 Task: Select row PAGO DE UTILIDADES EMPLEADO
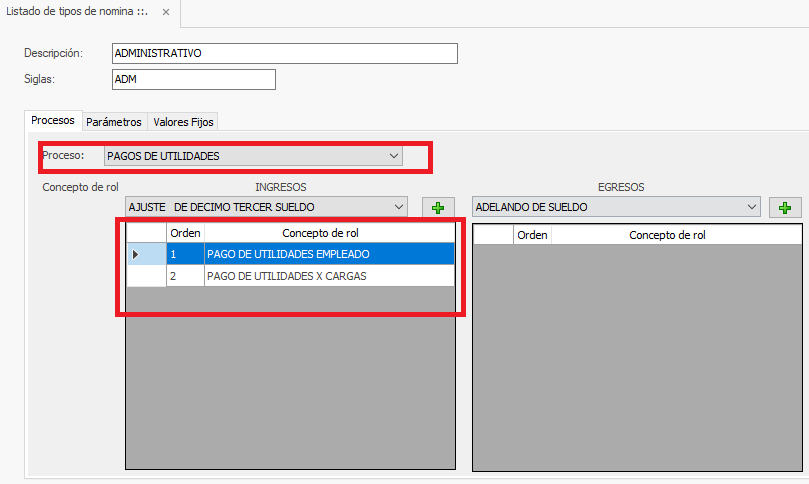pos(329,254)
